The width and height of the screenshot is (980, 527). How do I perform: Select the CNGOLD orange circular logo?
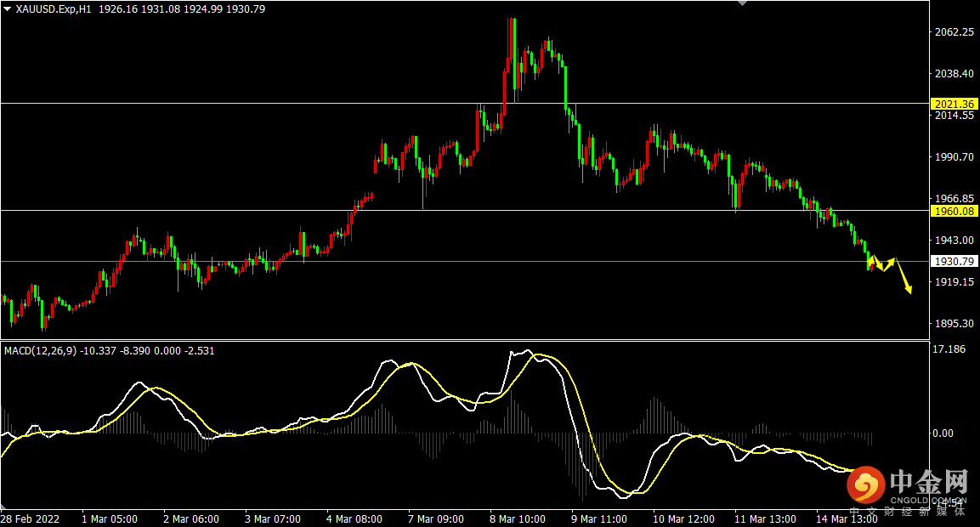click(x=865, y=484)
